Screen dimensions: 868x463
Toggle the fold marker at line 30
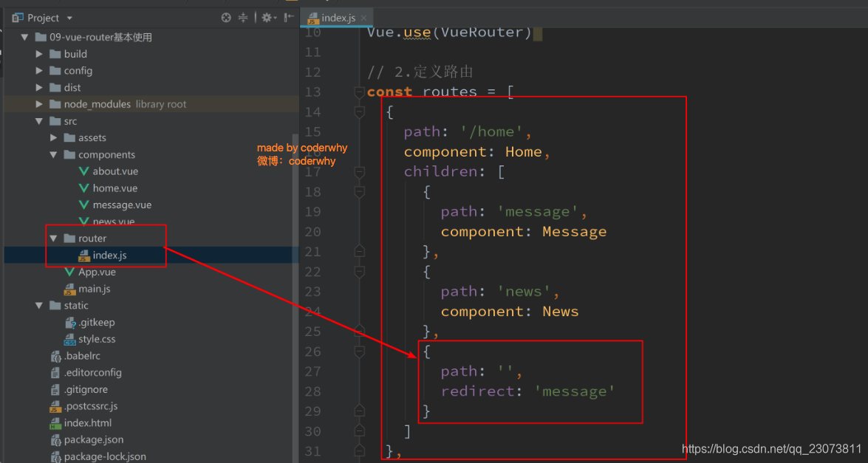pos(360,431)
